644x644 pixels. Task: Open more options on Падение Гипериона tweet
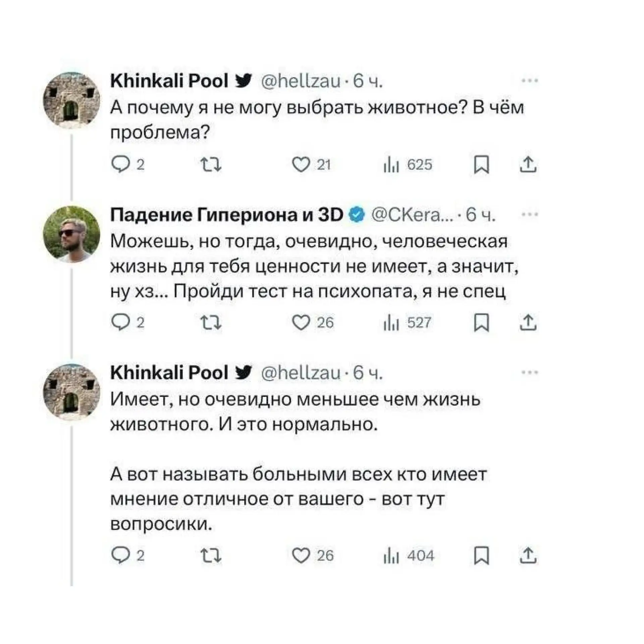coord(530,214)
